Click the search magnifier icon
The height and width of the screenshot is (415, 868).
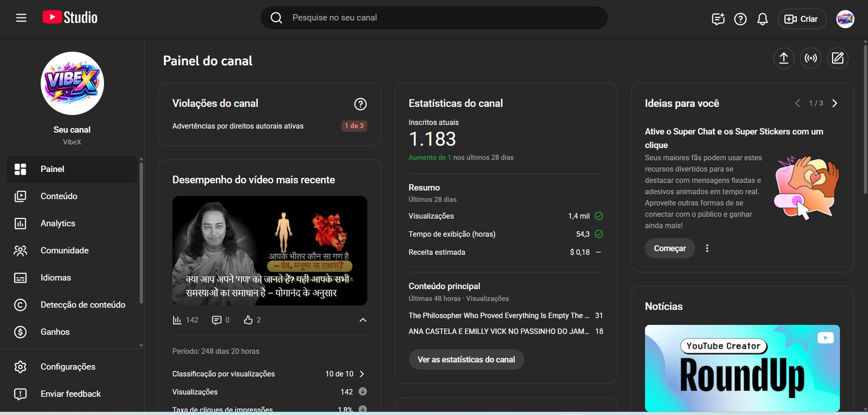276,18
